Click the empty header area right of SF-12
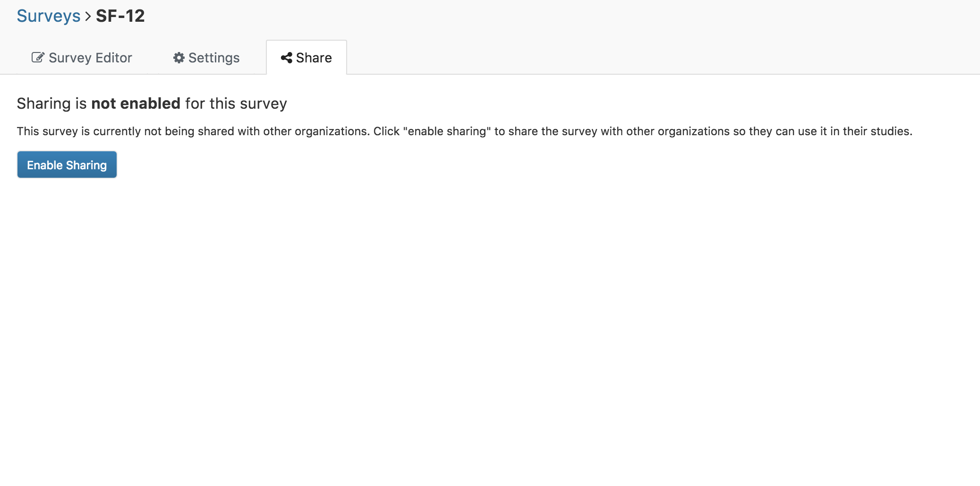 click(567, 17)
